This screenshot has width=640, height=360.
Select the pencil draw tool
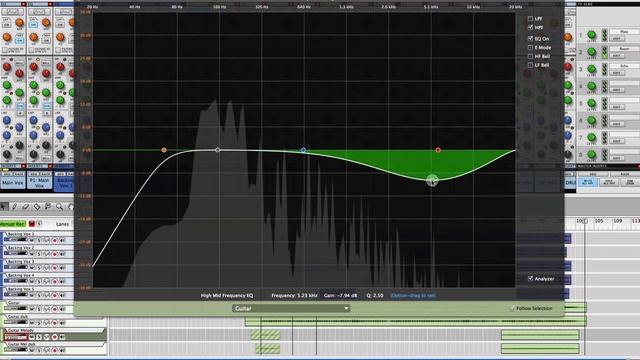click(15, 207)
